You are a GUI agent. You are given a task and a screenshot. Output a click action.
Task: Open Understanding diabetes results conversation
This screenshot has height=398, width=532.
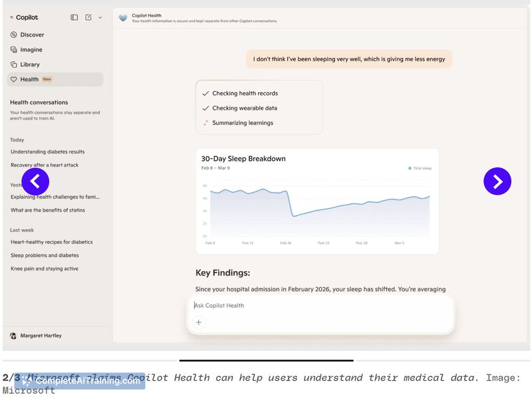tap(47, 151)
